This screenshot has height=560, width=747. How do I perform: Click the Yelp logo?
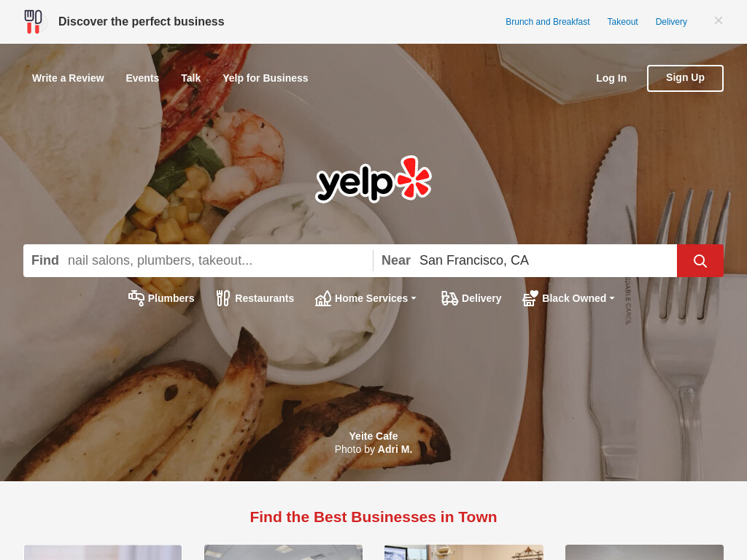[x=373, y=179]
